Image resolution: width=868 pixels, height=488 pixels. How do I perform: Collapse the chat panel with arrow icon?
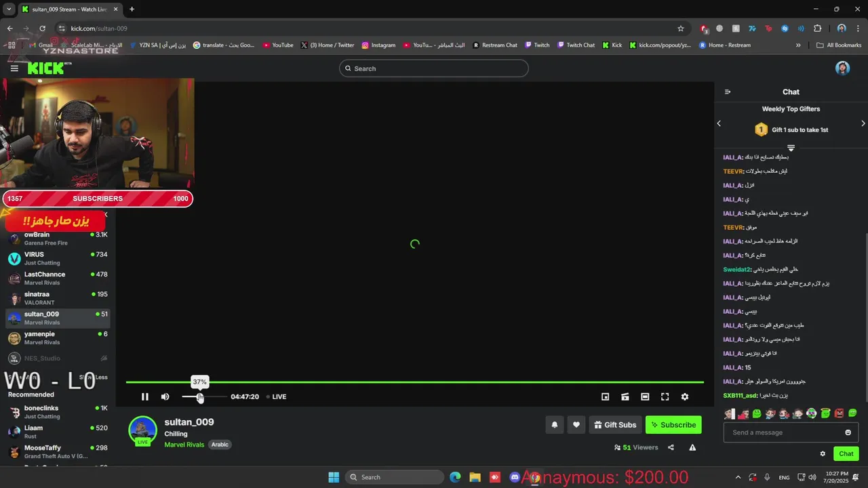click(728, 92)
